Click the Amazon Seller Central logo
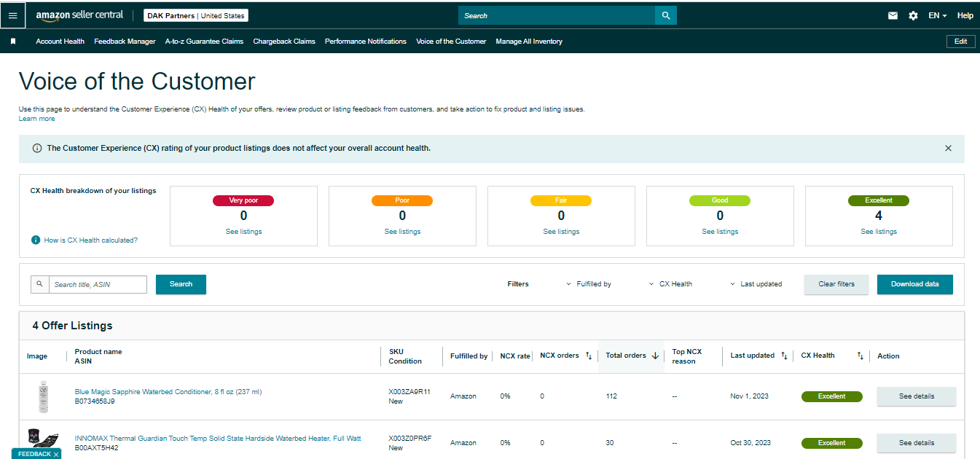The width and height of the screenshot is (980, 459). pos(79,15)
